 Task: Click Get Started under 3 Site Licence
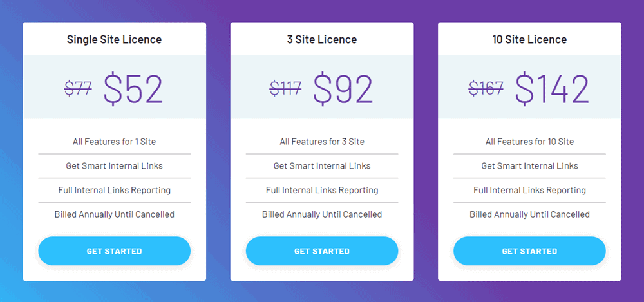click(322, 251)
